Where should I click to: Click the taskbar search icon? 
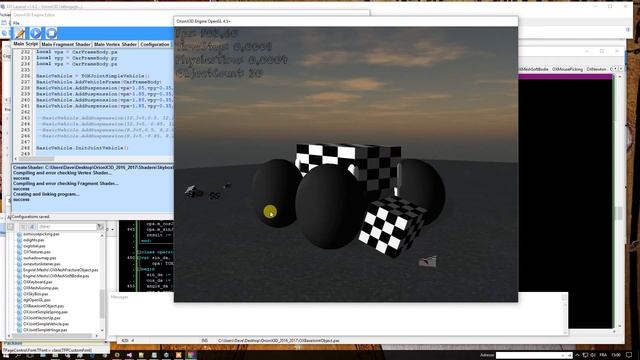(x=17, y=355)
